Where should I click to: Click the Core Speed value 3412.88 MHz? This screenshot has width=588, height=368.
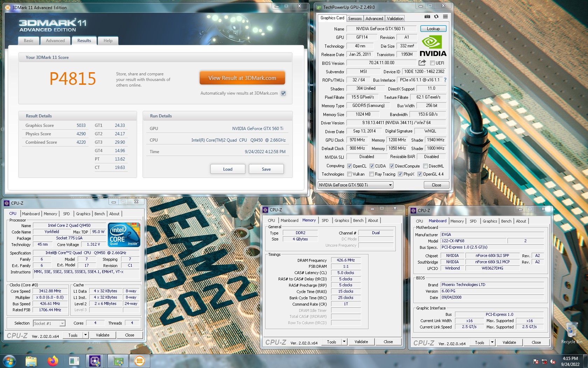(x=50, y=291)
